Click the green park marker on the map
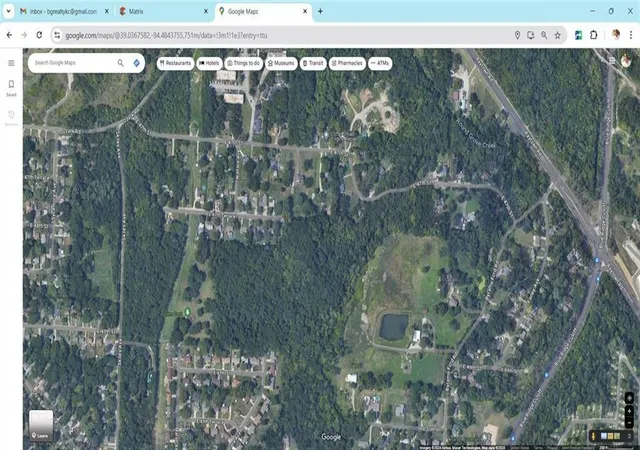640x450 pixels. (187, 312)
